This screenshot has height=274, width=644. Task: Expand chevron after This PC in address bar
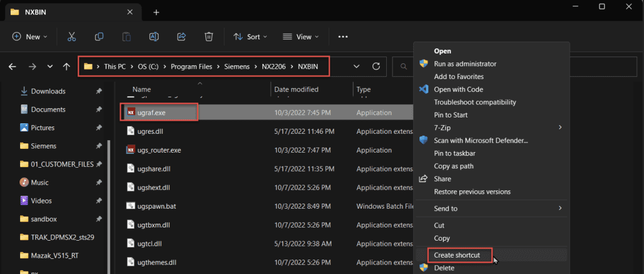(x=132, y=67)
